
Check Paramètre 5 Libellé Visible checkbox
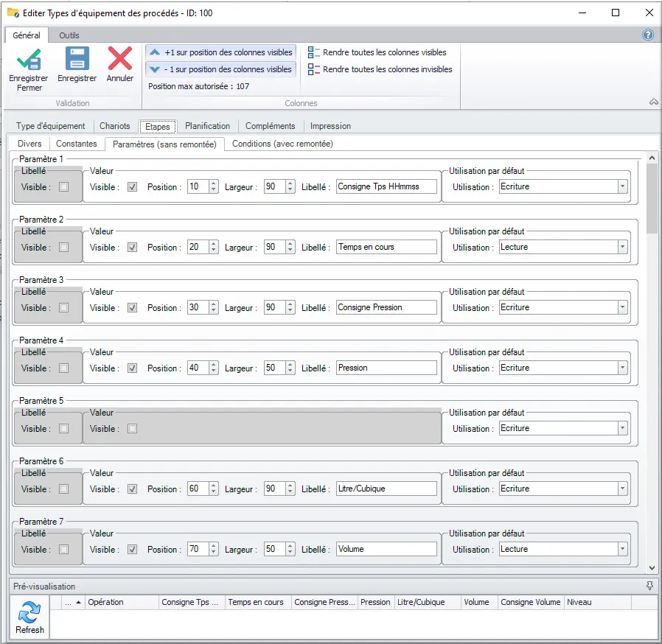63,428
